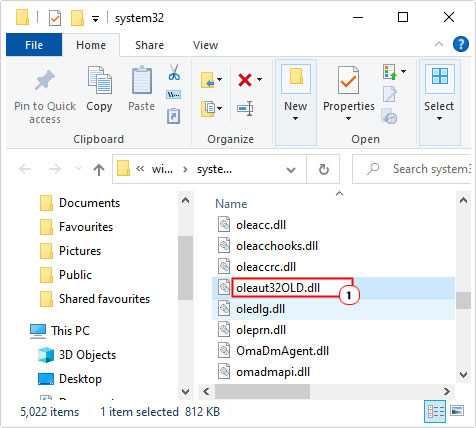Click the History icon in Open group
The height and width of the screenshot is (428, 476).
(389, 116)
